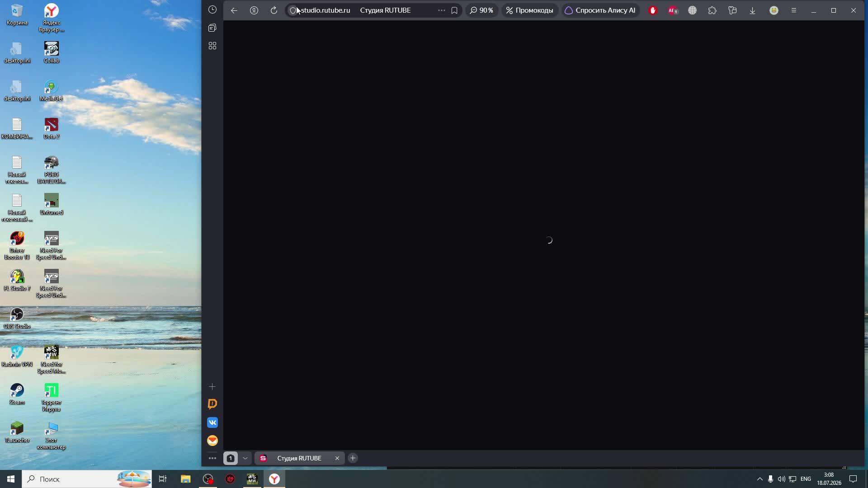Screen dimensions: 868x488
Task: Bookmark the Студия RUTUBE page
Action: point(454,10)
